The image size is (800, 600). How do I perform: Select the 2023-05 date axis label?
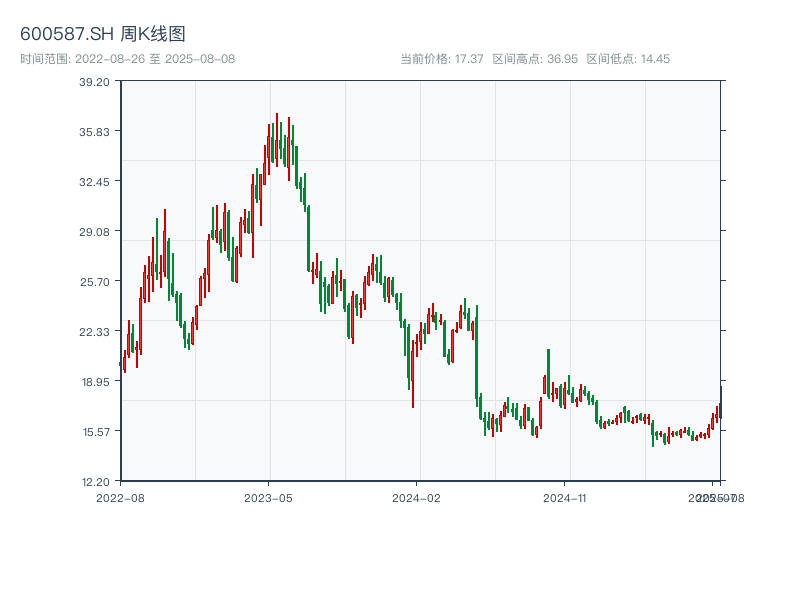(268, 497)
